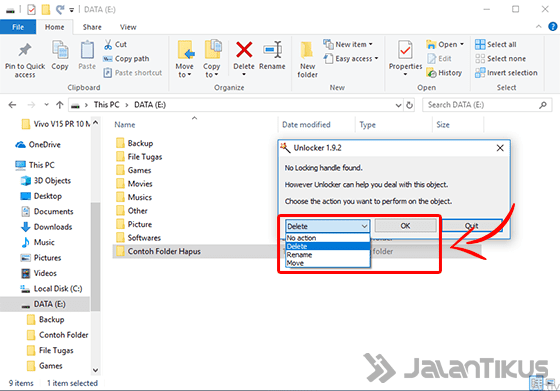Open the Help question mark icon
Viewport: 560px width, 391px height.
[x=553, y=26]
